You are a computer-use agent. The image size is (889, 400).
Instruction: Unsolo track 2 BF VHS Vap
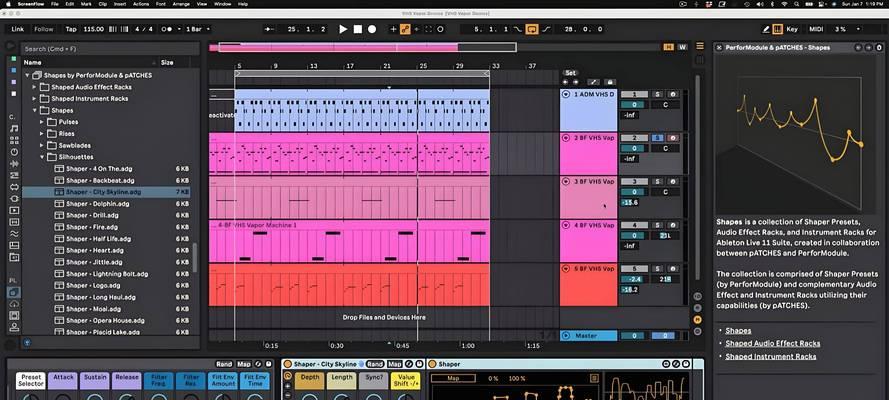pos(657,138)
